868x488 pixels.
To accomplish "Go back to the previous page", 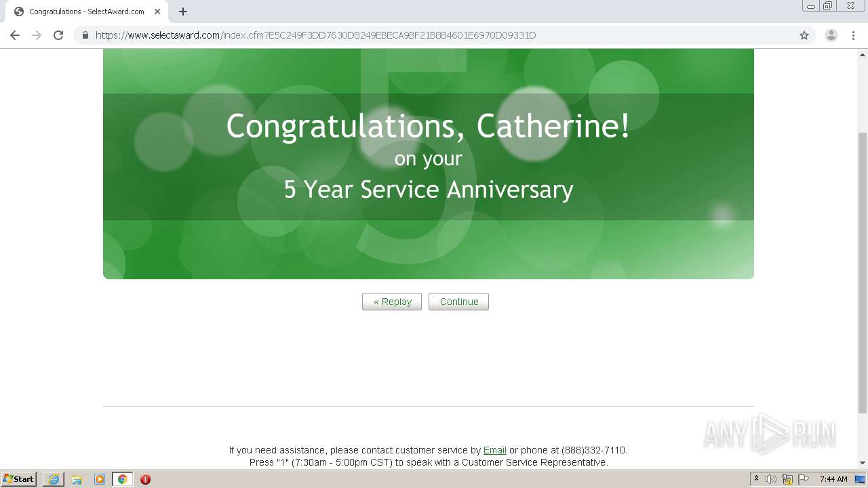I will pos(15,35).
